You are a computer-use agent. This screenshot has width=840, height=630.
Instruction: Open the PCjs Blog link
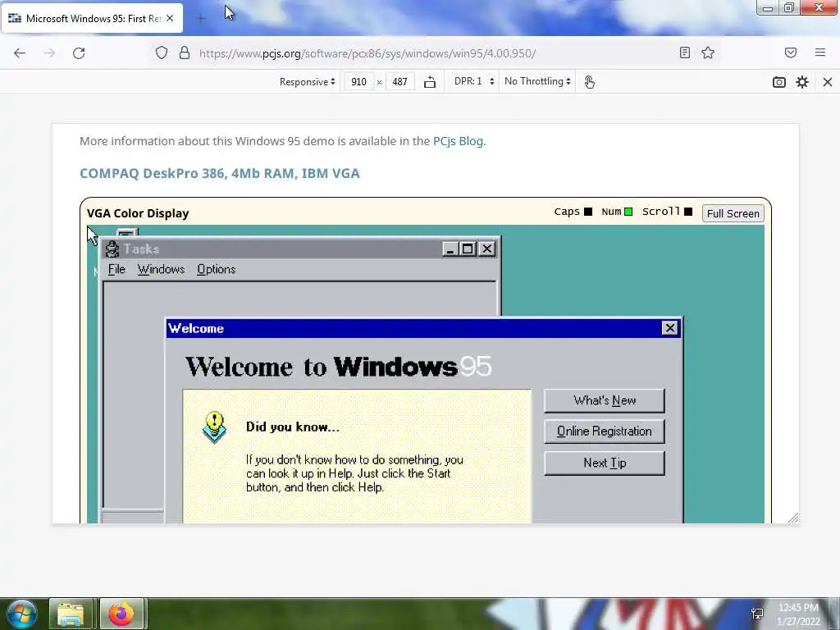(458, 141)
